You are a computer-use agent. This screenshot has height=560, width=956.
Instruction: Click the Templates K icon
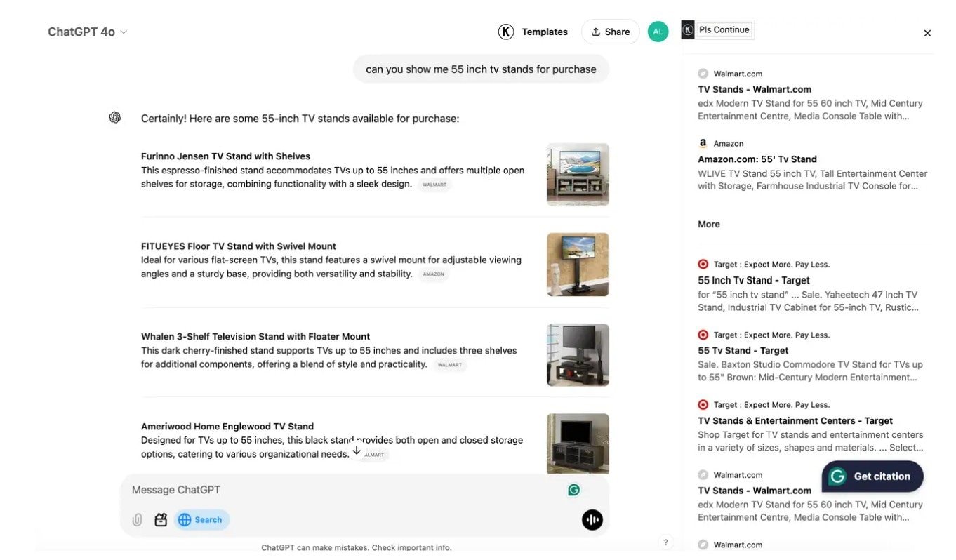tap(506, 32)
